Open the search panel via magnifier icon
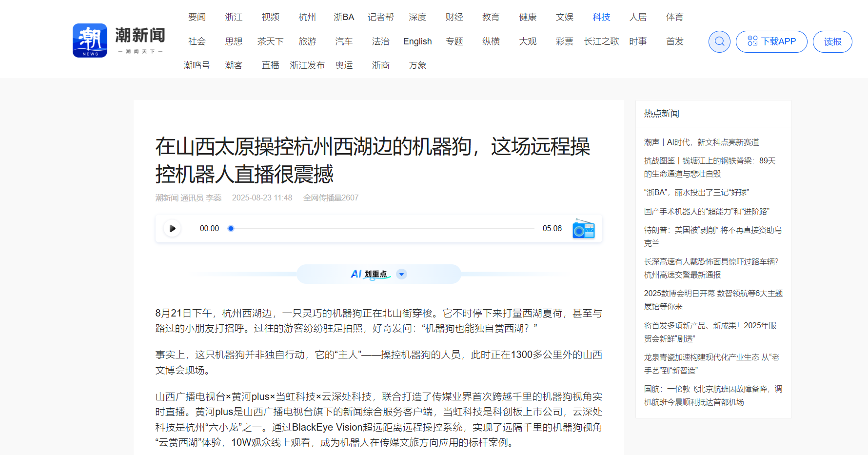This screenshot has height=455, width=868. click(x=719, y=41)
